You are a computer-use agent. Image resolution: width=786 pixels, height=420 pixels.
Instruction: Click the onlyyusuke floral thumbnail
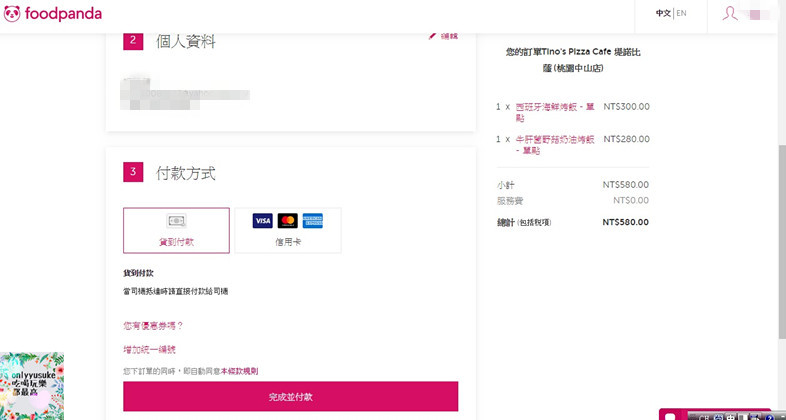[x=32, y=386]
